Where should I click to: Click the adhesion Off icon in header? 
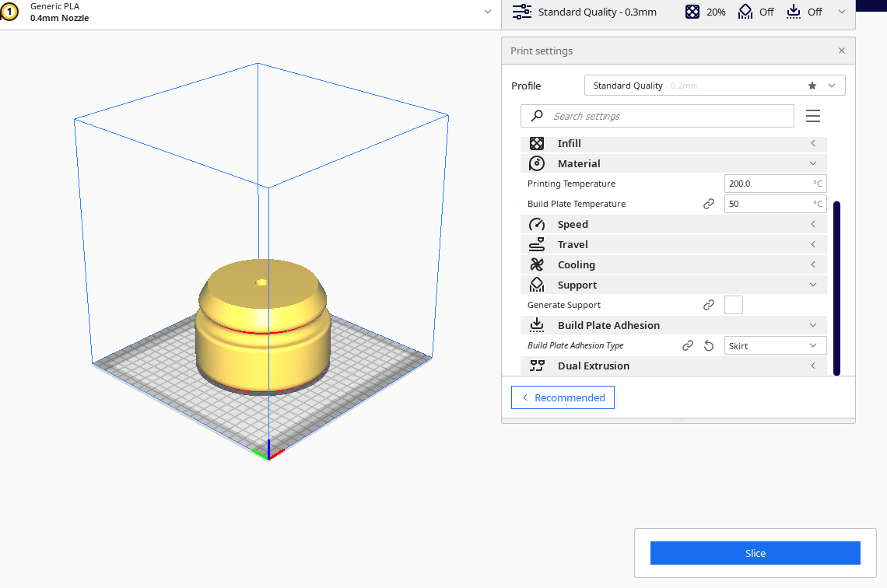(x=794, y=12)
